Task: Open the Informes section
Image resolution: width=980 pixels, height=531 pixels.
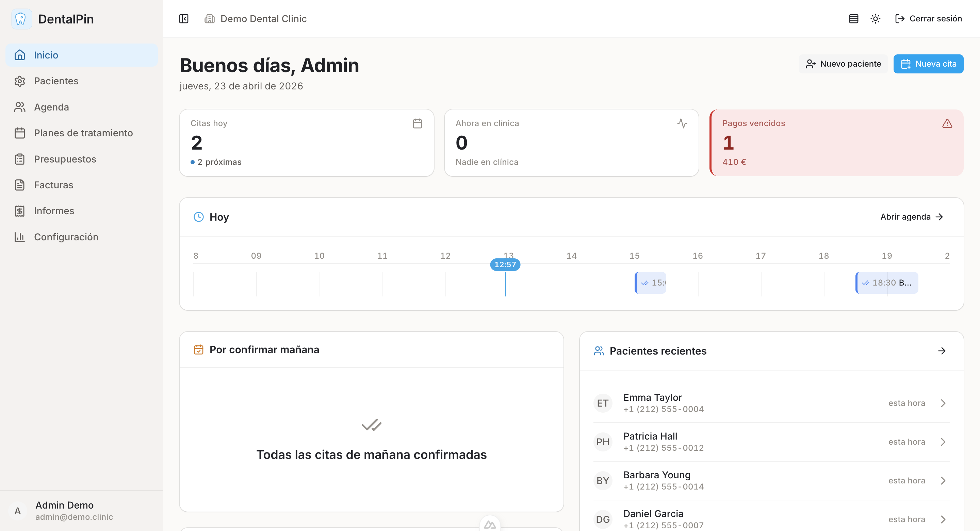Action: [x=54, y=210]
